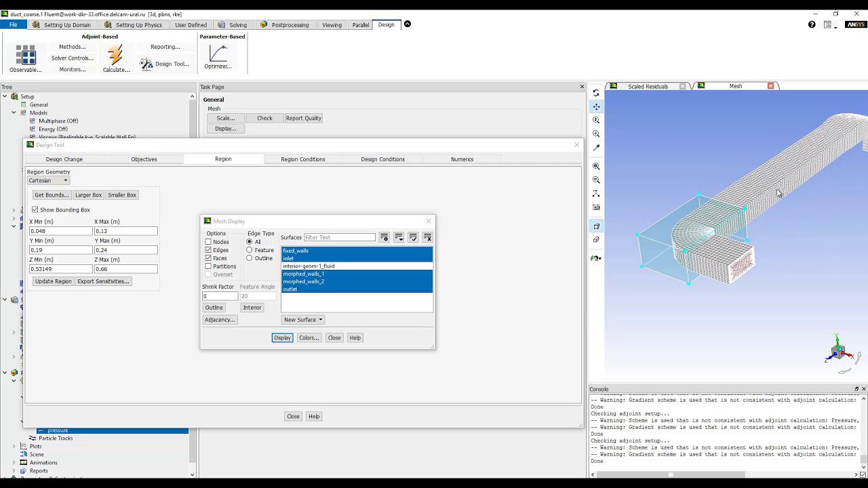
Task: Switch to the Postprocessing ribbon tab
Action: [284, 24]
